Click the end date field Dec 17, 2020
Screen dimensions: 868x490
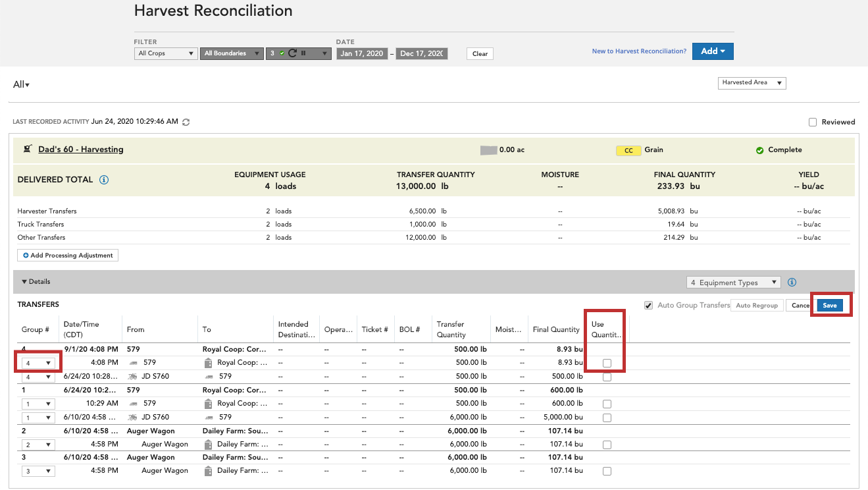[x=422, y=53]
